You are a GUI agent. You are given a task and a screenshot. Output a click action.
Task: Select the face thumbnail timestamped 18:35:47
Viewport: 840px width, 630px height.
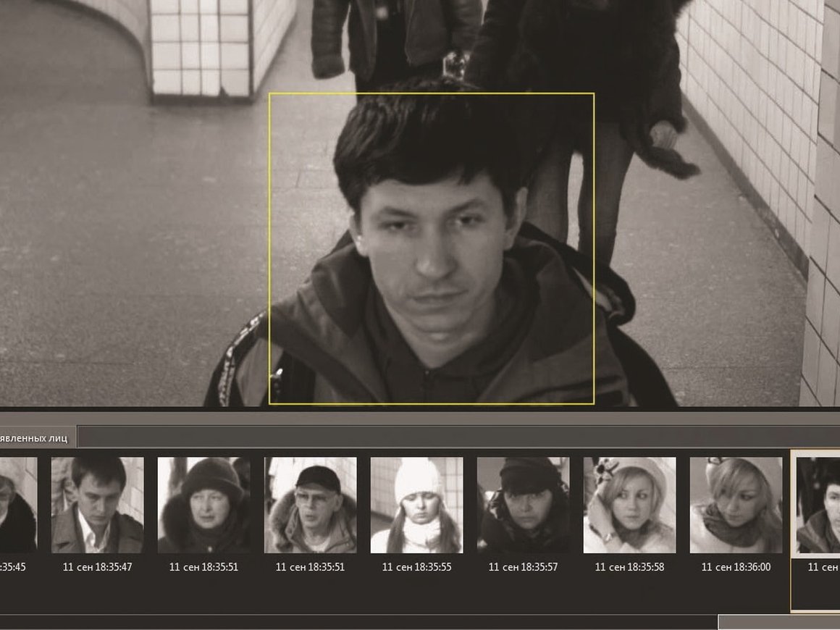97,505
